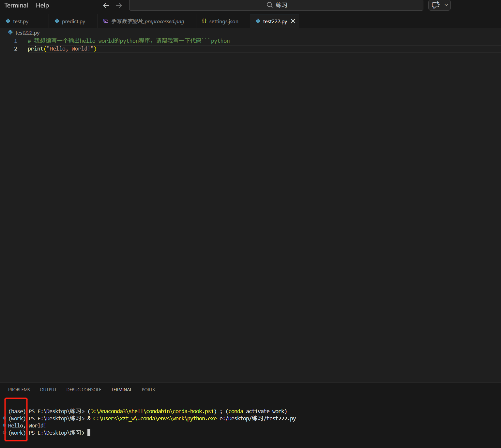Click the test222.py breadcrumb

point(27,33)
